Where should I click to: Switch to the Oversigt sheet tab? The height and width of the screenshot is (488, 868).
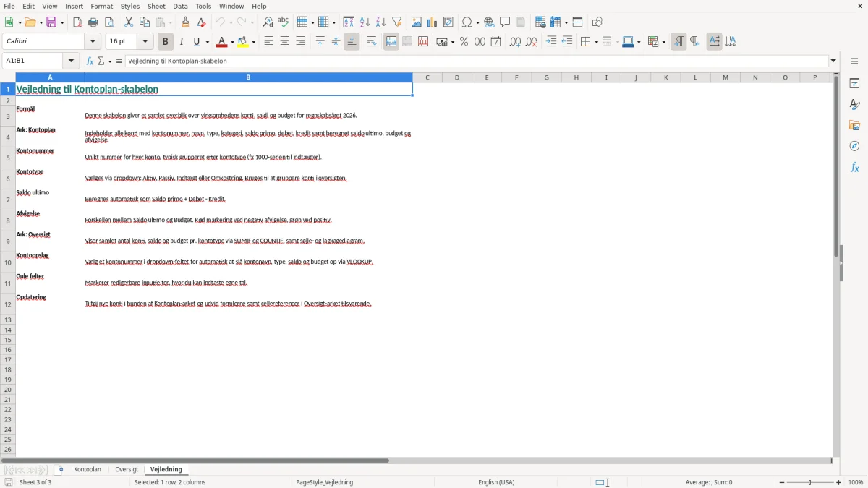(127, 469)
